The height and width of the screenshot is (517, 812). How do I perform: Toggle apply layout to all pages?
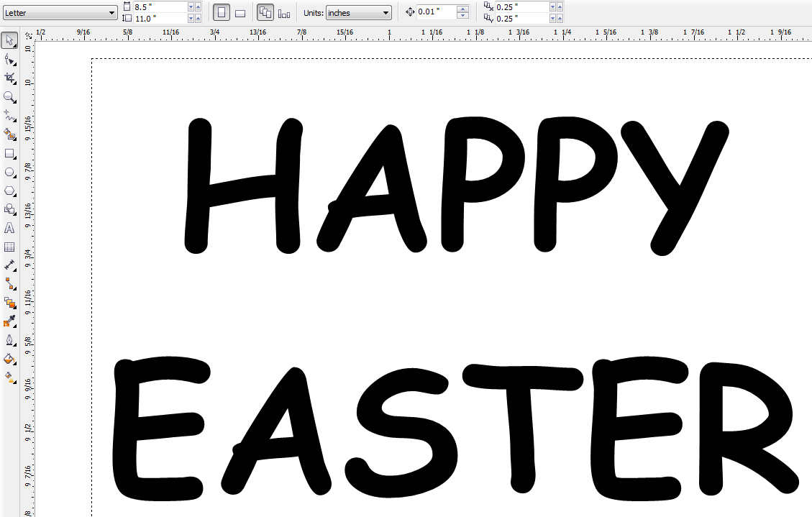click(265, 13)
